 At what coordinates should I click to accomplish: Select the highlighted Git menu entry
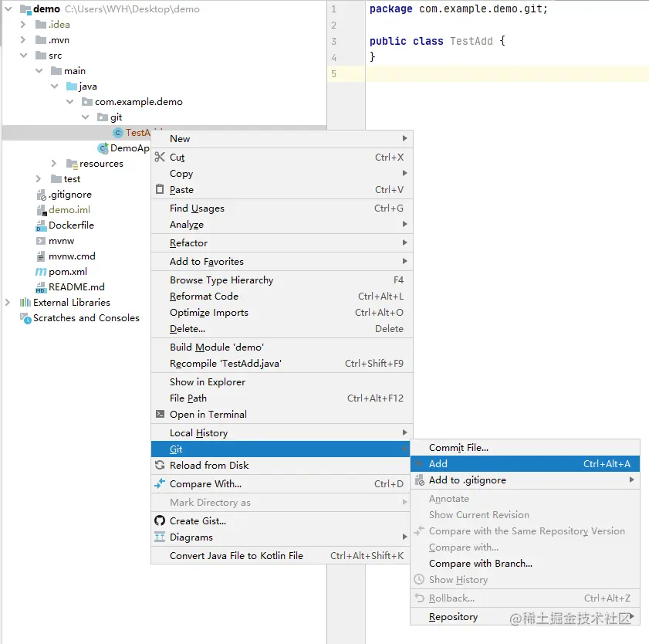(281, 449)
